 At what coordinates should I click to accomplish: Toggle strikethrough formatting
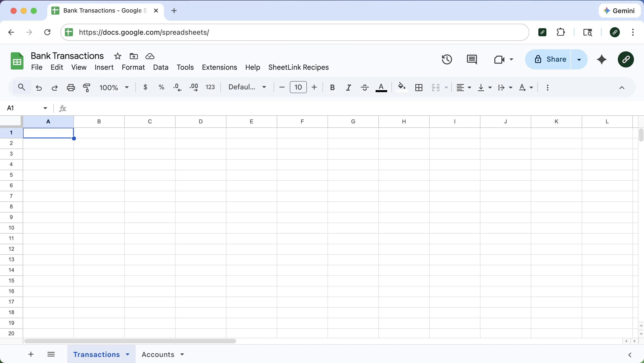click(x=365, y=88)
